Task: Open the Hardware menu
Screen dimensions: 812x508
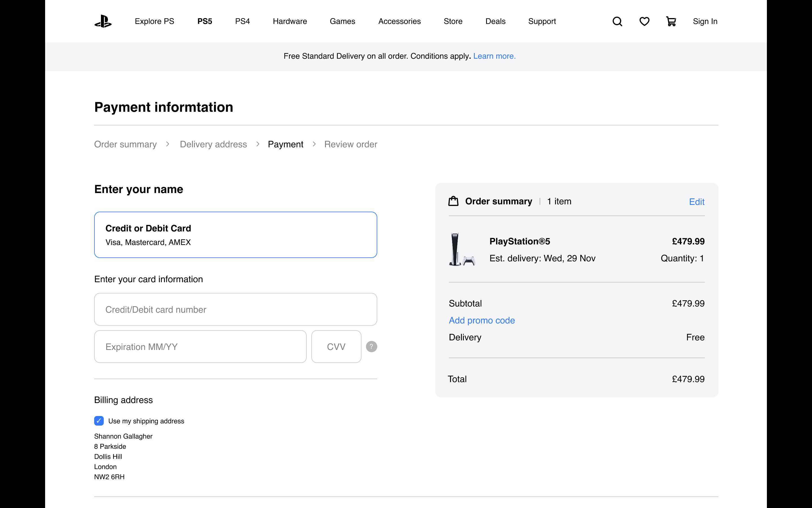Action: point(290,21)
